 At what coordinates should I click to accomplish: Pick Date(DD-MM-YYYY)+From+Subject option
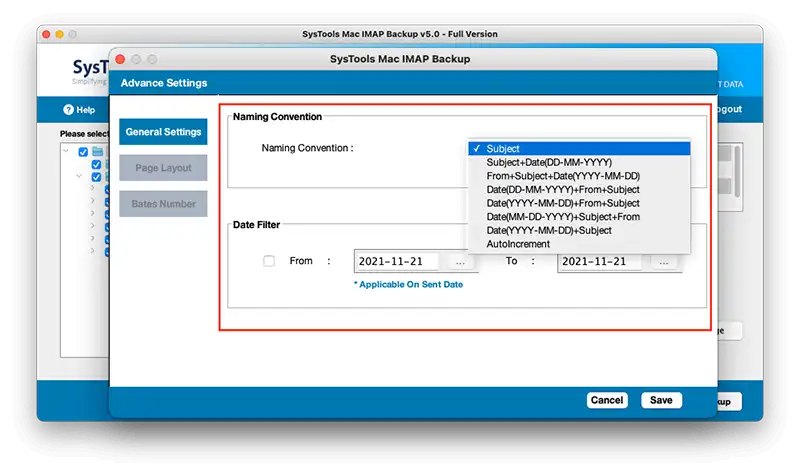(x=579, y=189)
